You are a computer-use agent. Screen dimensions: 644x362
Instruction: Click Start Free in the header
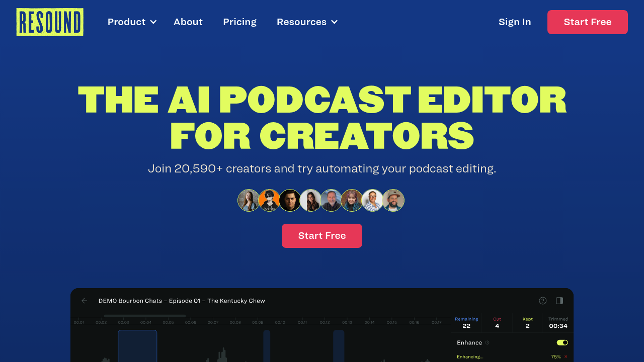(x=588, y=22)
